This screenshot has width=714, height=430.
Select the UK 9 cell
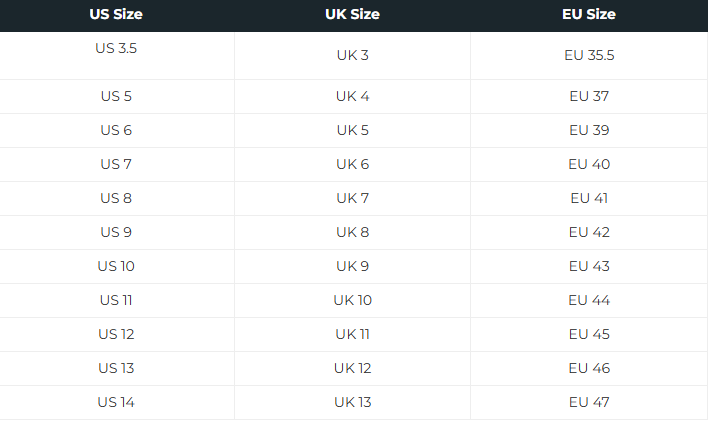point(352,267)
